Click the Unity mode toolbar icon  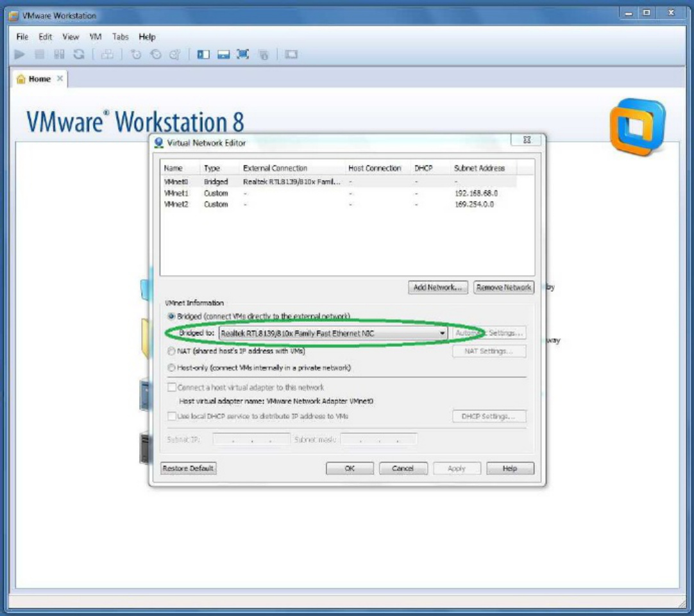click(264, 54)
